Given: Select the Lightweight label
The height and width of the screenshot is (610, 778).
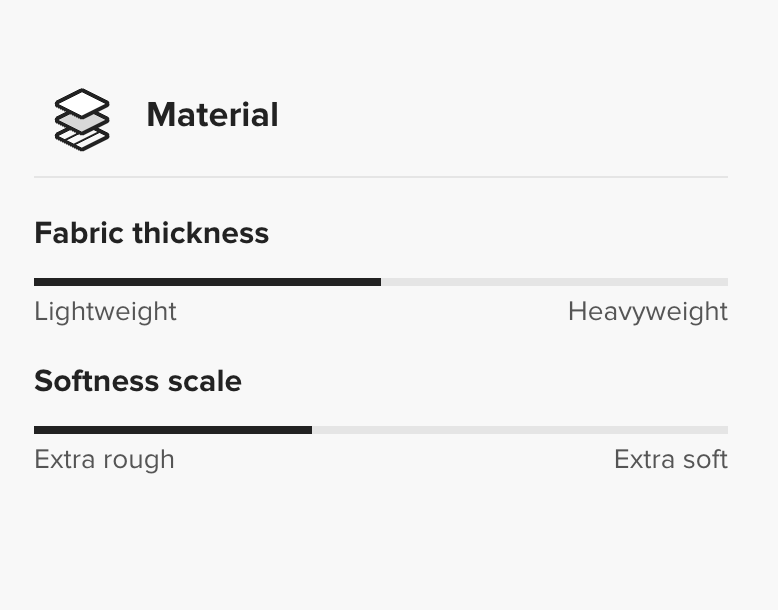Looking at the screenshot, I should (105, 311).
